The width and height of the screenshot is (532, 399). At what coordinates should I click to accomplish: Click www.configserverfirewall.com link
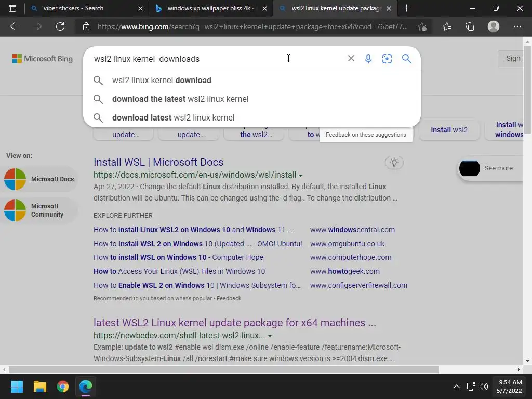[358, 285]
